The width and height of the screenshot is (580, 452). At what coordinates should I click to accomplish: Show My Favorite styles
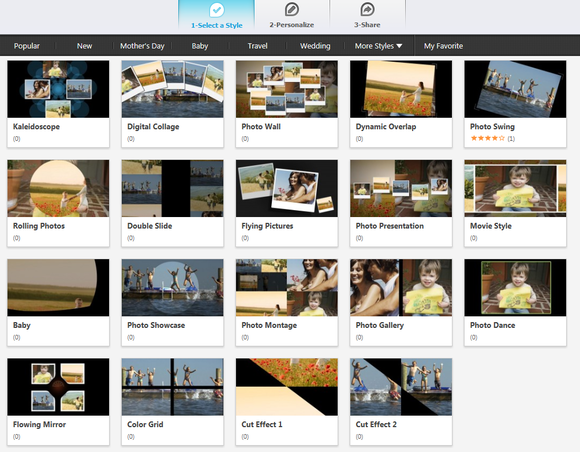tap(443, 46)
